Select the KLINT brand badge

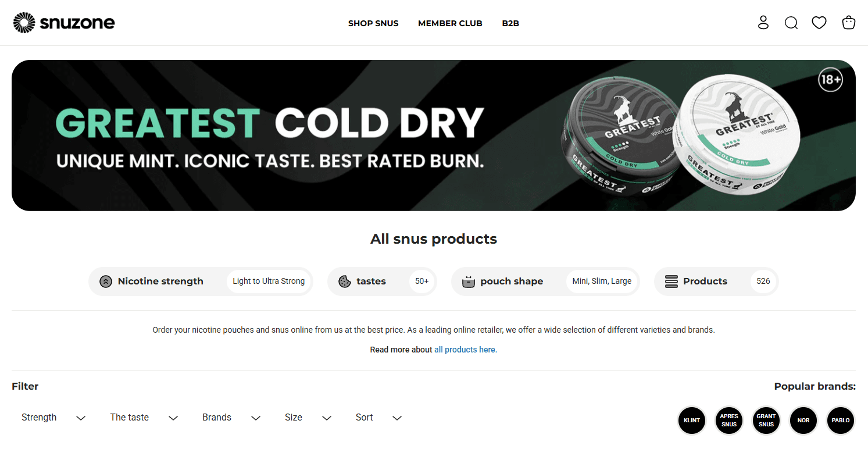coord(692,420)
